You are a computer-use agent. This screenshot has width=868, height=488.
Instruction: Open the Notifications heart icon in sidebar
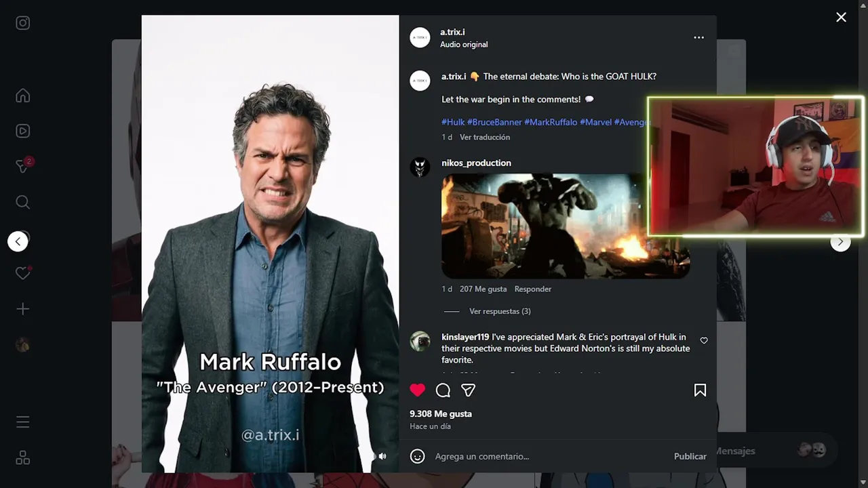pyautogui.click(x=23, y=273)
